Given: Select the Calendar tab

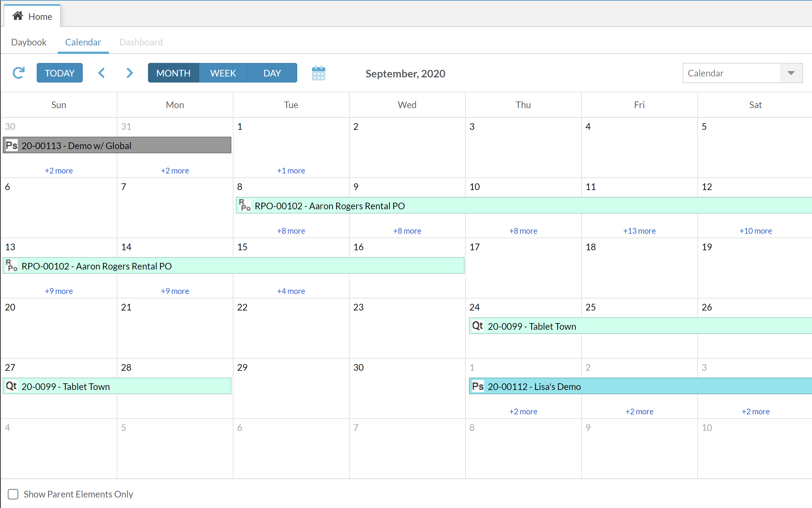Looking at the screenshot, I should tap(83, 42).
